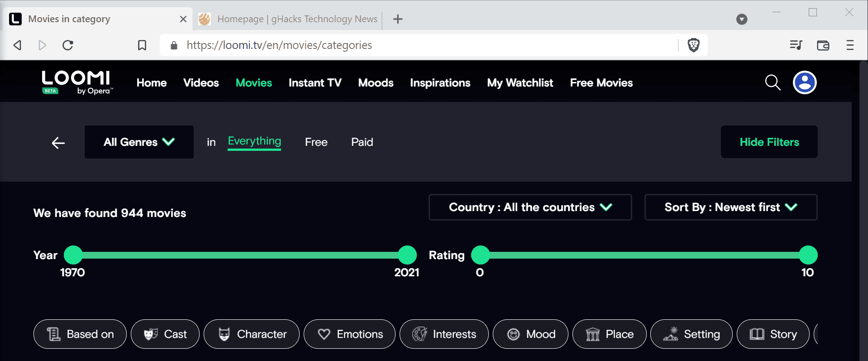This screenshot has height=361, width=868.
Task: Open a new tab with plus icon
Action: pos(398,19)
